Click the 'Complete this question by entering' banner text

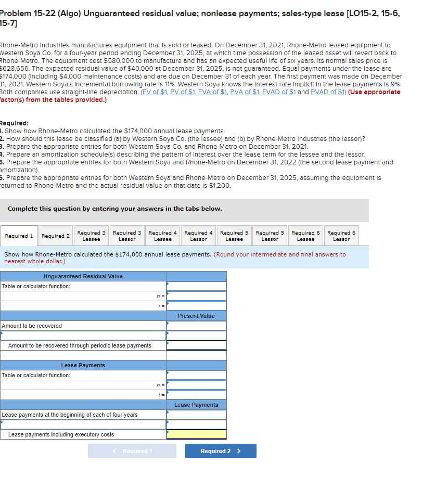(115, 209)
